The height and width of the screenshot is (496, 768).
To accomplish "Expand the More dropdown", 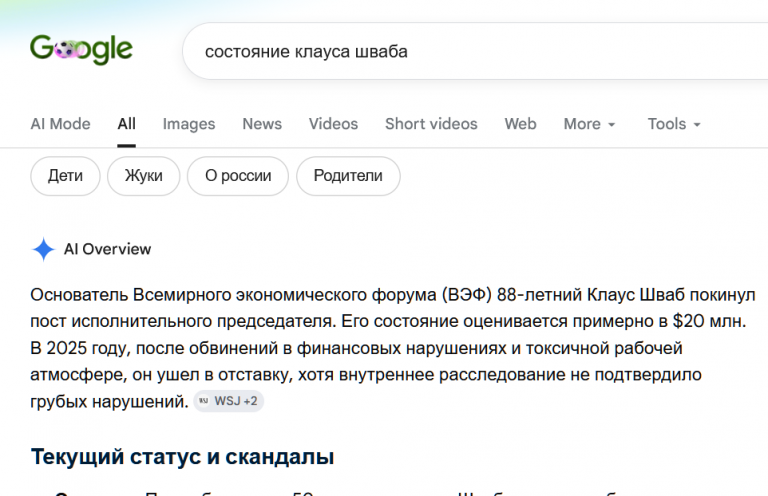I will (x=589, y=124).
